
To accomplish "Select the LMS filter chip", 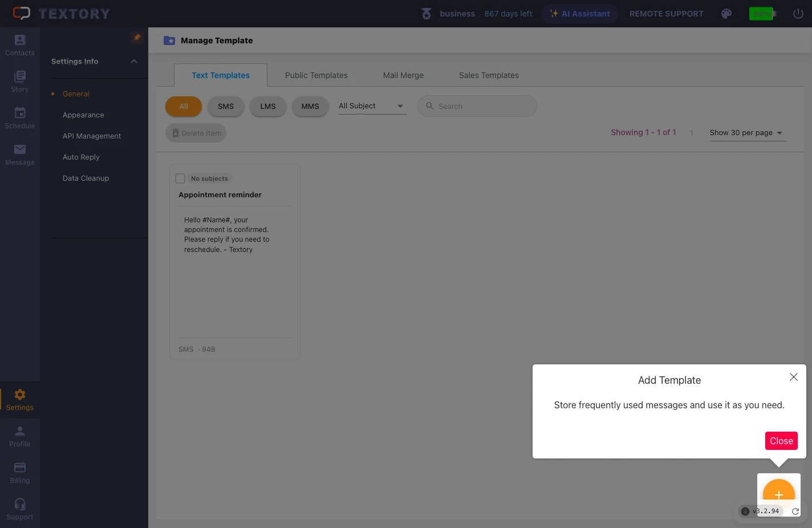I will point(268,107).
